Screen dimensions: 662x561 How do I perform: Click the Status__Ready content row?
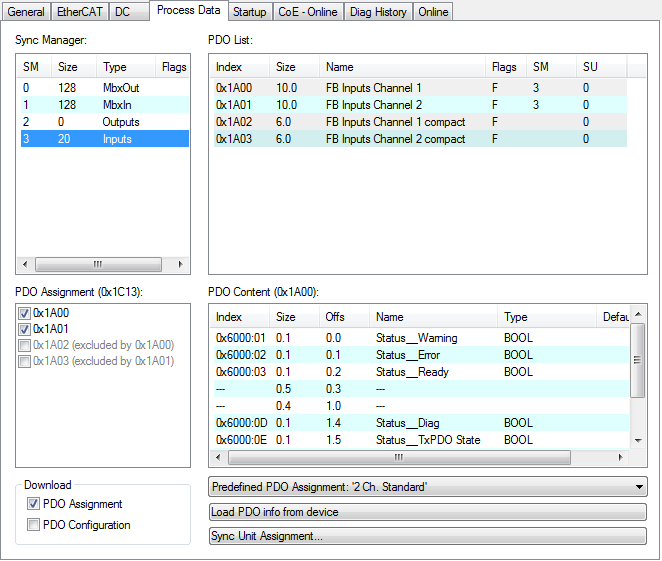pos(421,372)
